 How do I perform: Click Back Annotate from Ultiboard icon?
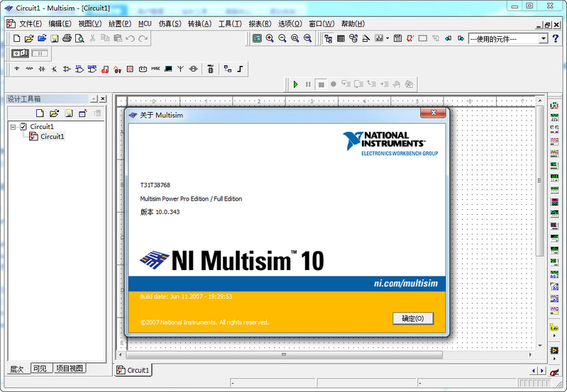coord(448,38)
